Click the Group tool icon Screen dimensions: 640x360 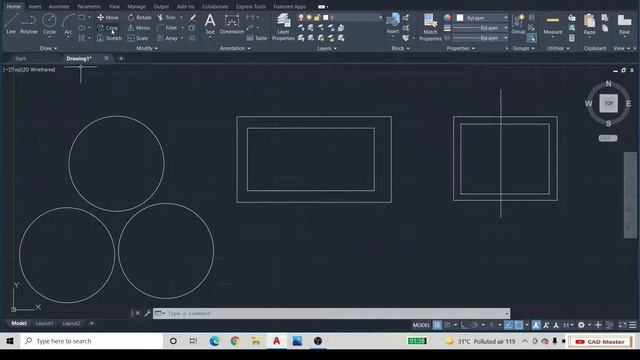(518, 23)
